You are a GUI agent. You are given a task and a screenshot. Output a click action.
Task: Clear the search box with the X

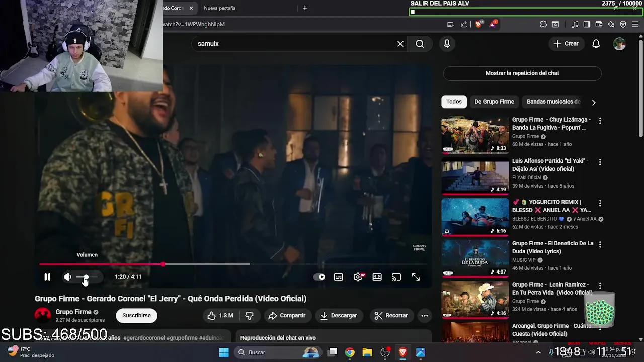click(400, 44)
